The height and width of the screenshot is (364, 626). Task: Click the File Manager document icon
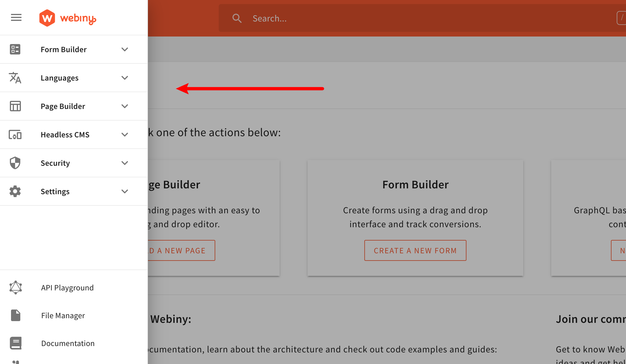click(x=16, y=315)
